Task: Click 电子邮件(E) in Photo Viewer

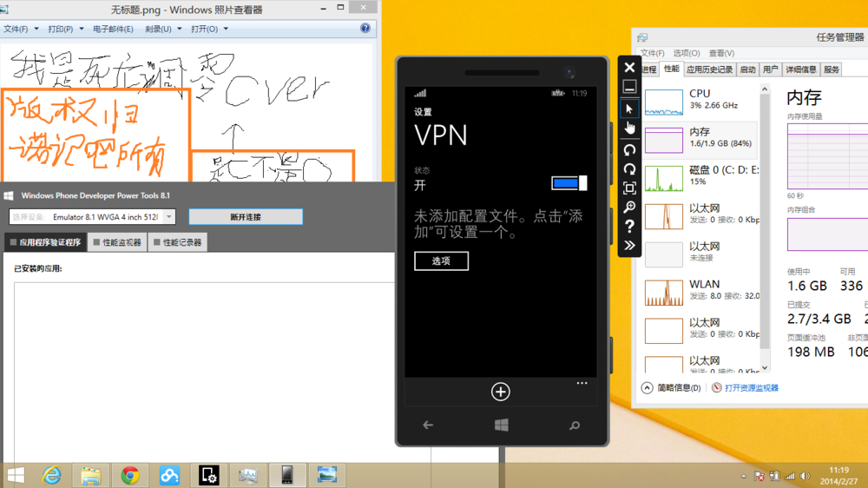Action: tap(113, 29)
